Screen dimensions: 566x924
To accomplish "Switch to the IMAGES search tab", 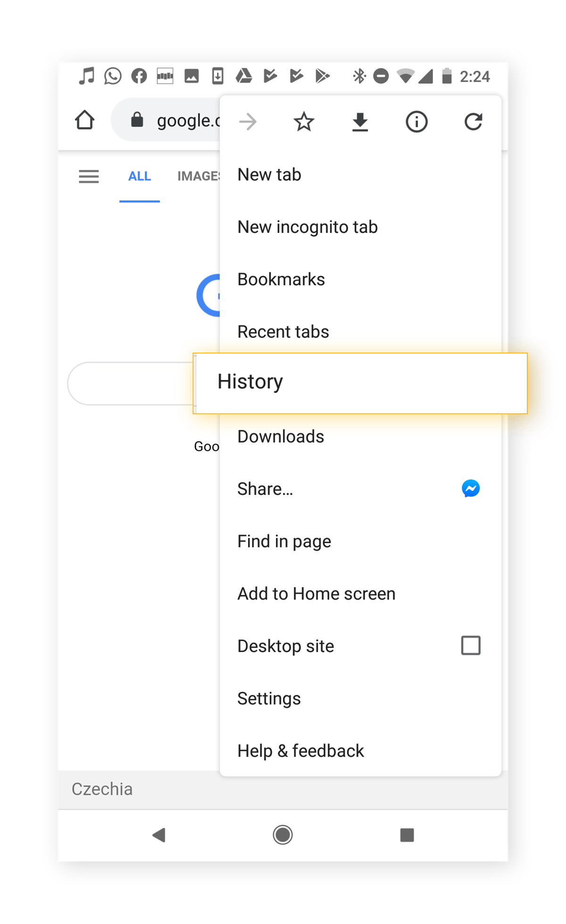I will [198, 176].
